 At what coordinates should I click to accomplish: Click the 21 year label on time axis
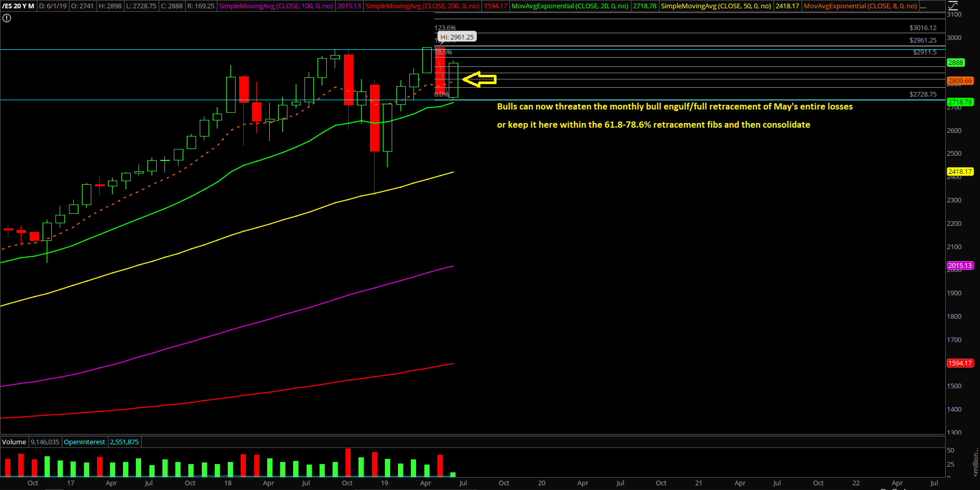tap(699, 483)
